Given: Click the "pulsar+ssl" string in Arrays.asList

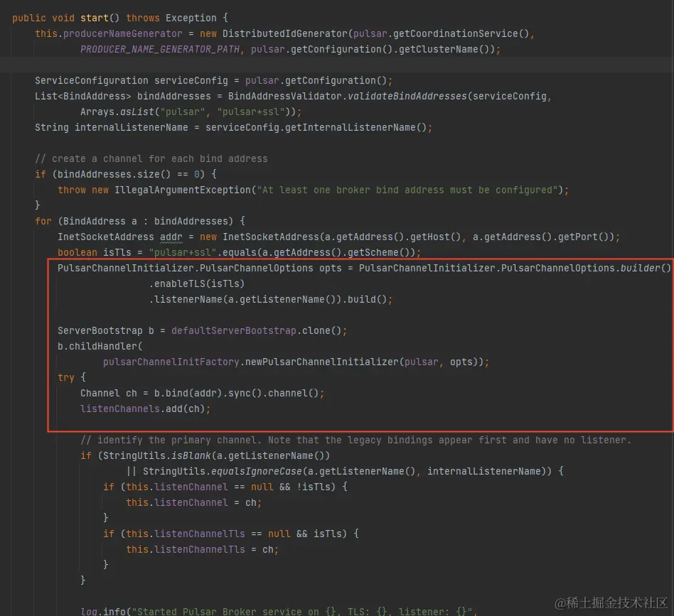Looking at the screenshot, I should (250, 112).
